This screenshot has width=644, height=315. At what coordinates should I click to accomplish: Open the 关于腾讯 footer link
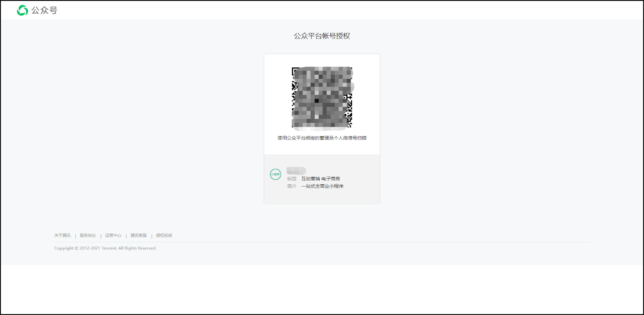point(62,236)
